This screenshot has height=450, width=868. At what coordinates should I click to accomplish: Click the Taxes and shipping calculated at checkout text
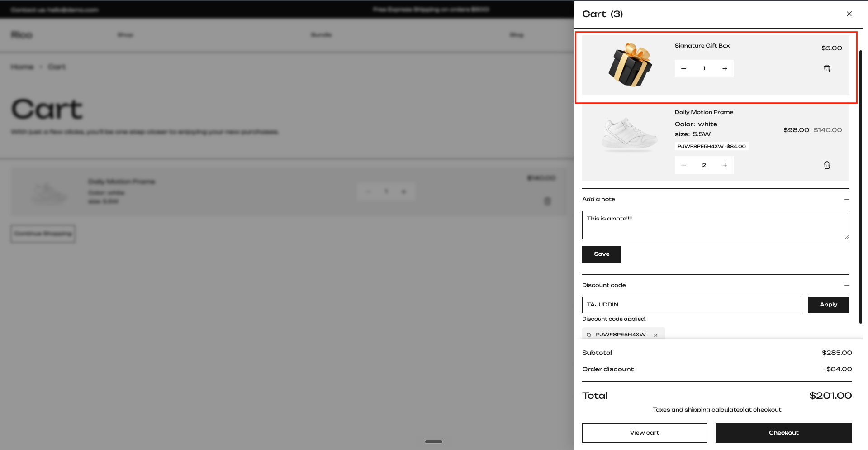click(717, 410)
